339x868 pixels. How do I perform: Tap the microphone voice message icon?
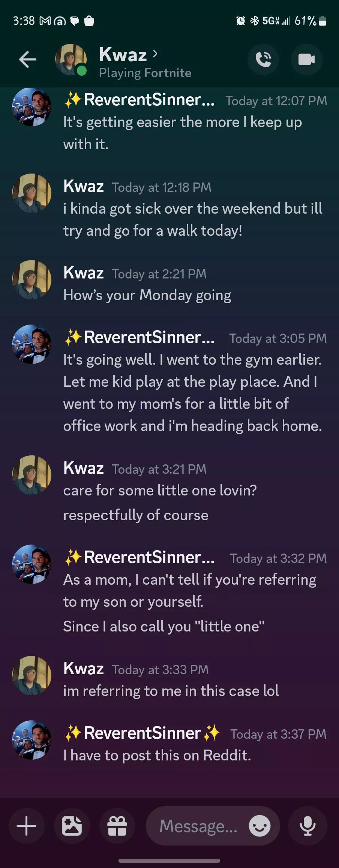tap(307, 826)
